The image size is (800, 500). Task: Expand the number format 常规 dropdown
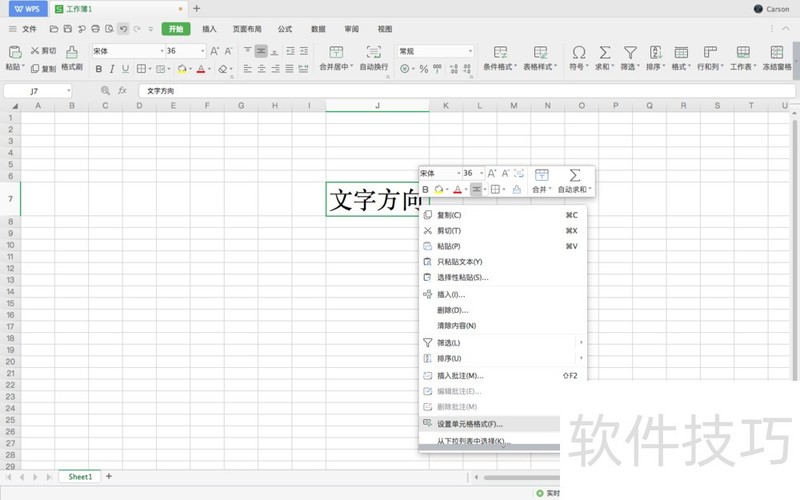[x=470, y=50]
